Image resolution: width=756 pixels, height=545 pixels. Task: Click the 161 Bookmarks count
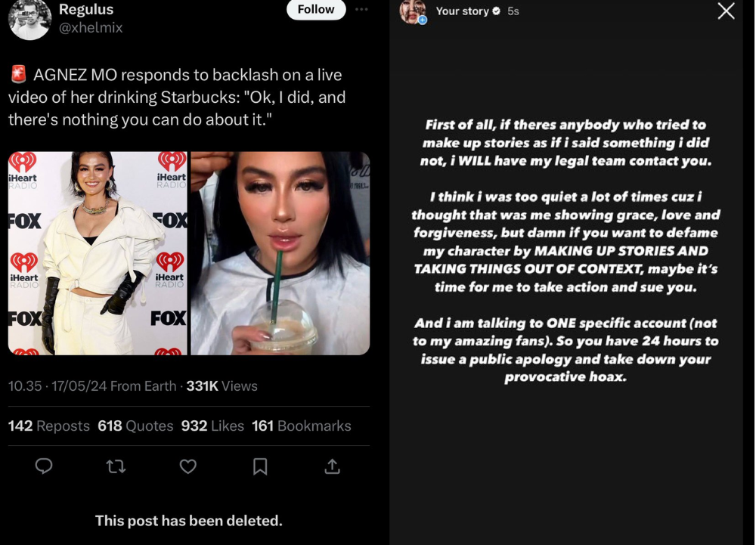(x=302, y=426)
